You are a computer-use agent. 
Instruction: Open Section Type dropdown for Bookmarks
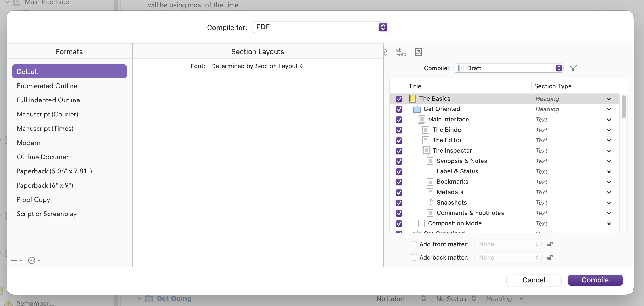point(609,182)
